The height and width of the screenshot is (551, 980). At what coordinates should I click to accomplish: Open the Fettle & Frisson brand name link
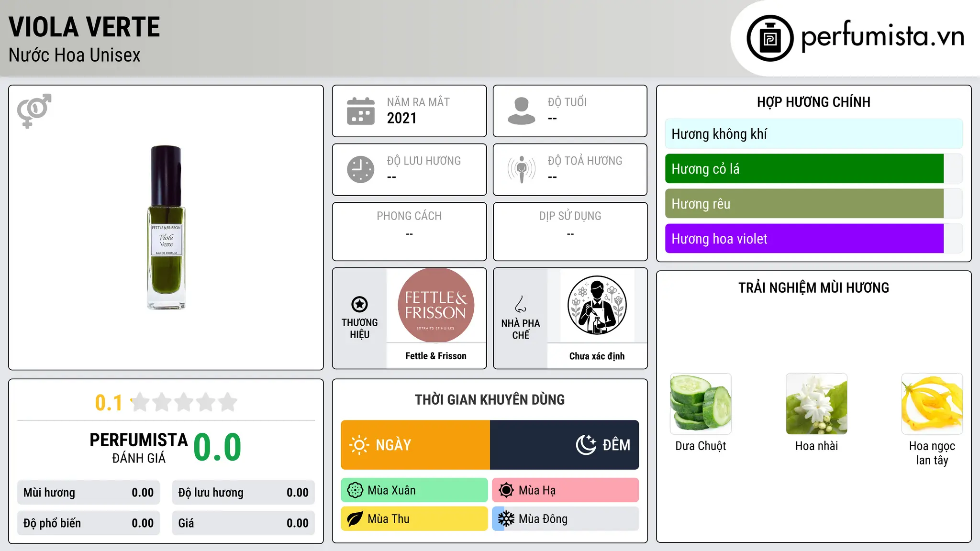click(x=436, y=356)
